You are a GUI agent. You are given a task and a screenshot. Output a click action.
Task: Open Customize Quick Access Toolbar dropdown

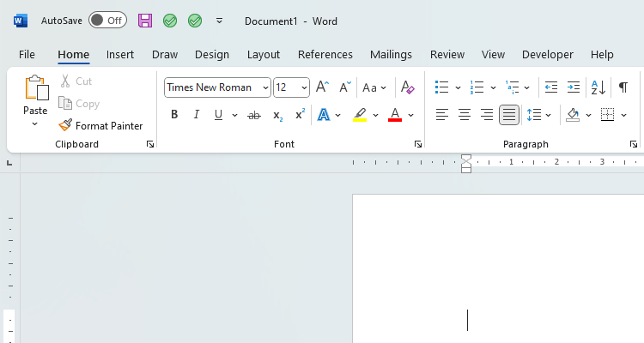pos(219,21)
